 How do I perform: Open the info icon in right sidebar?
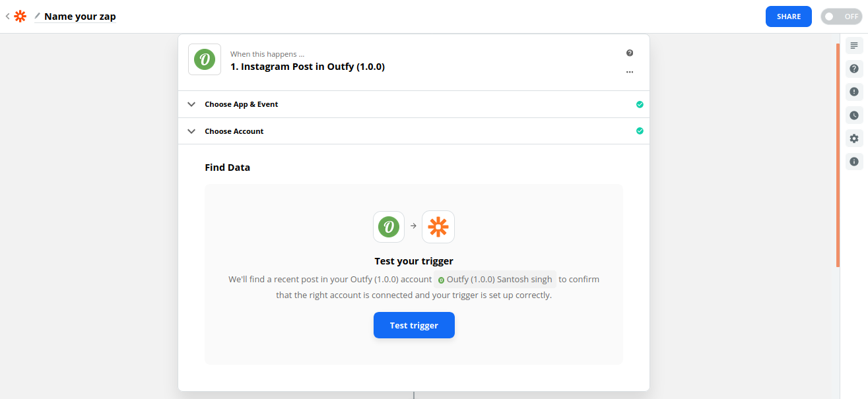click(x=854, y=162)
